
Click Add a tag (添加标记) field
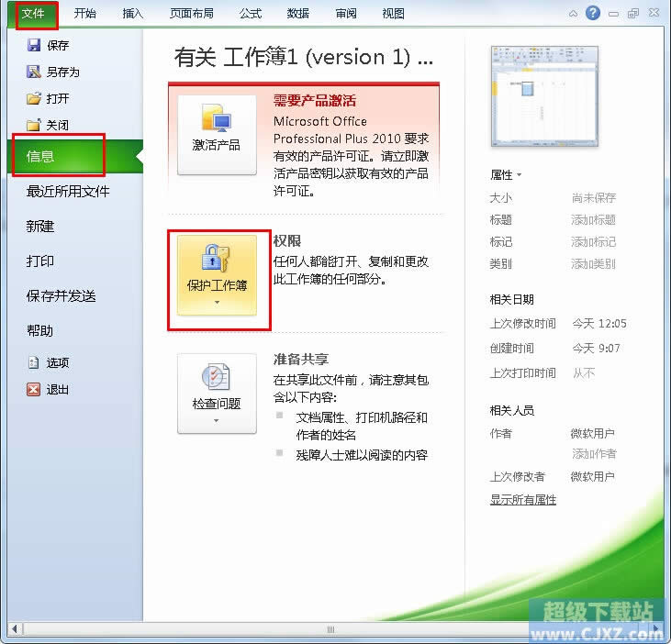(x=593, y=242)
